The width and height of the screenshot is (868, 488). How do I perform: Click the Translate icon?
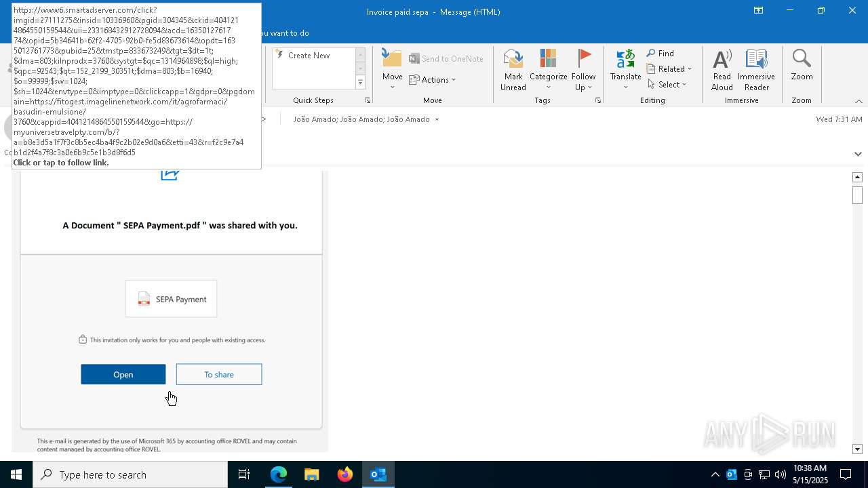click(625, 58)
